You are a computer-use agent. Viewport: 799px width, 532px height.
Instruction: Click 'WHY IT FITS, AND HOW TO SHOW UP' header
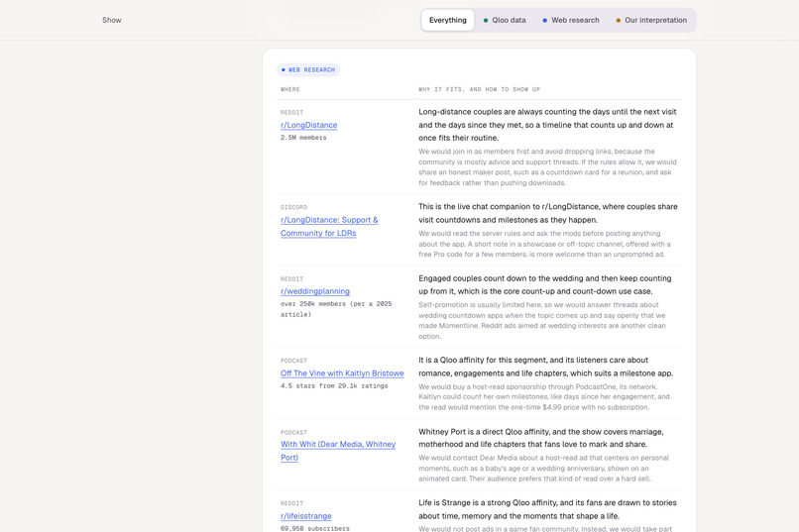pos(479,89)
